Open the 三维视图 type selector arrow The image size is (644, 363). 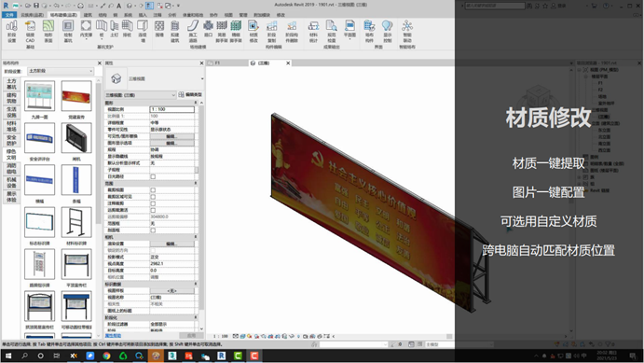(202, 78)
